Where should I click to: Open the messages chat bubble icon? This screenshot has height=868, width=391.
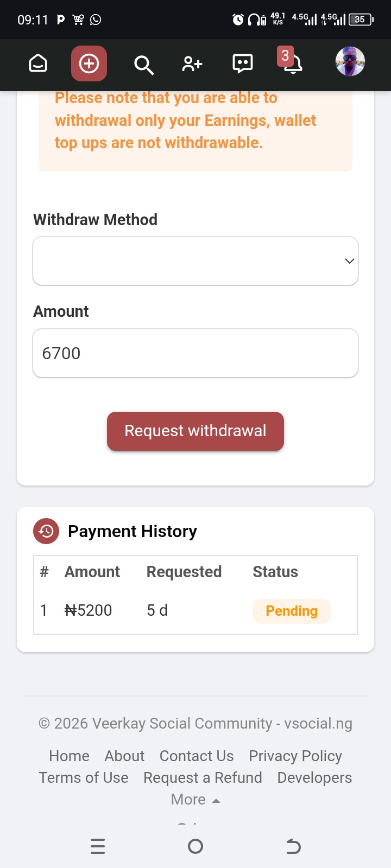point(242,64)
